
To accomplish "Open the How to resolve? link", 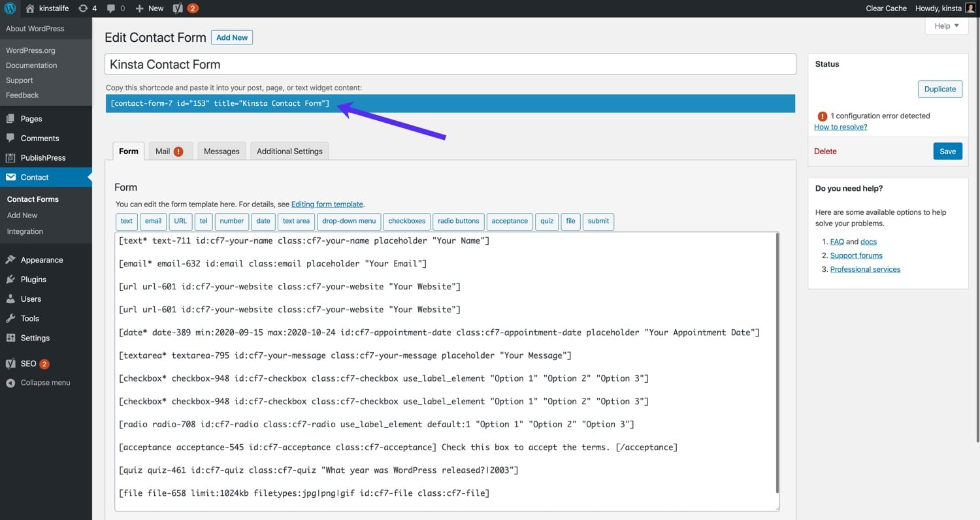I will (840, 127).
